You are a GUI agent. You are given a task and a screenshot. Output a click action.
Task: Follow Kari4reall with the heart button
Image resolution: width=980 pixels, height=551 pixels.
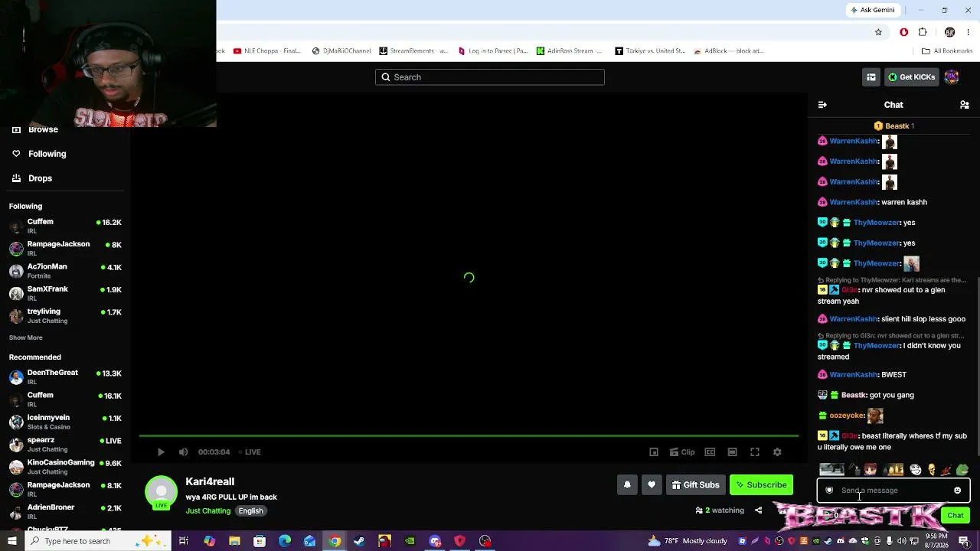click(652, 484)
